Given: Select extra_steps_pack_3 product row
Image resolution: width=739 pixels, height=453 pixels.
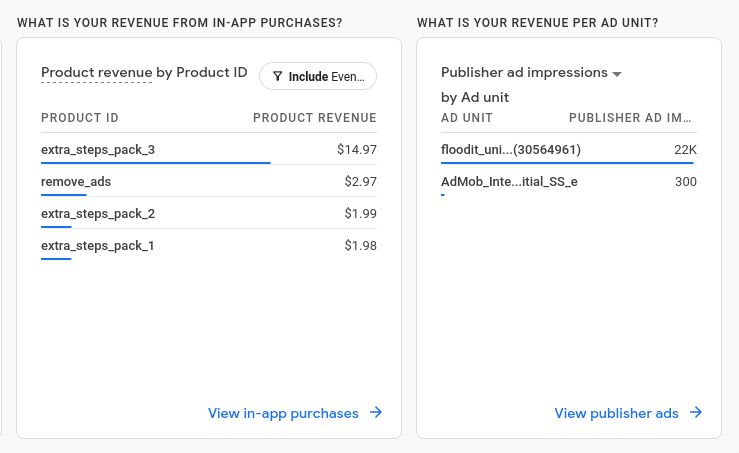Looking at the screenshot, I should coord(98,150).
